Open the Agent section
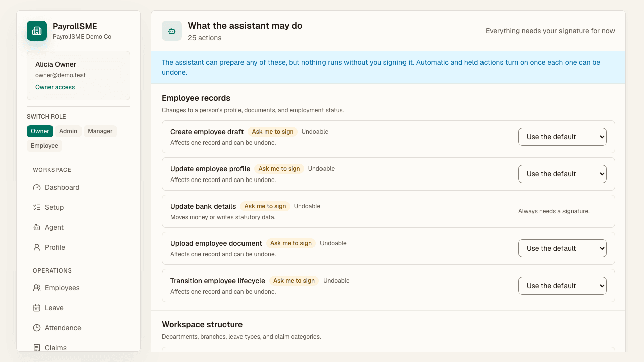Screen dimensions: 644x362 tap(78, 227)
